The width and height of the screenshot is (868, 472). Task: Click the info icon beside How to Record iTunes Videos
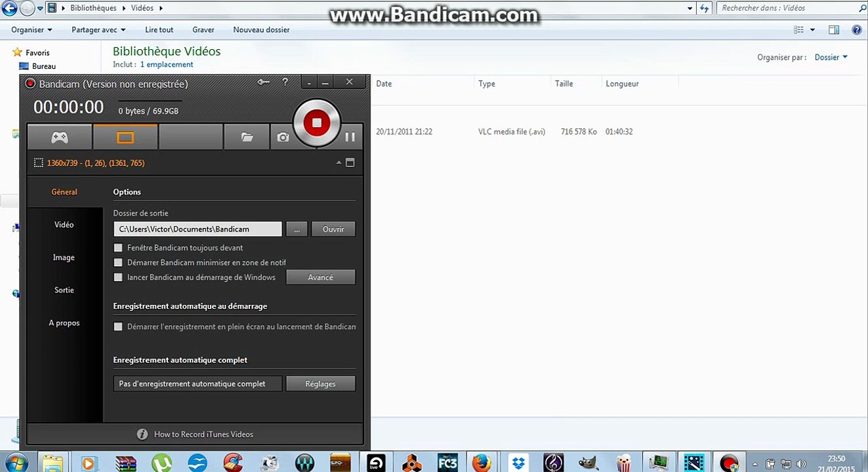point(142,434)
